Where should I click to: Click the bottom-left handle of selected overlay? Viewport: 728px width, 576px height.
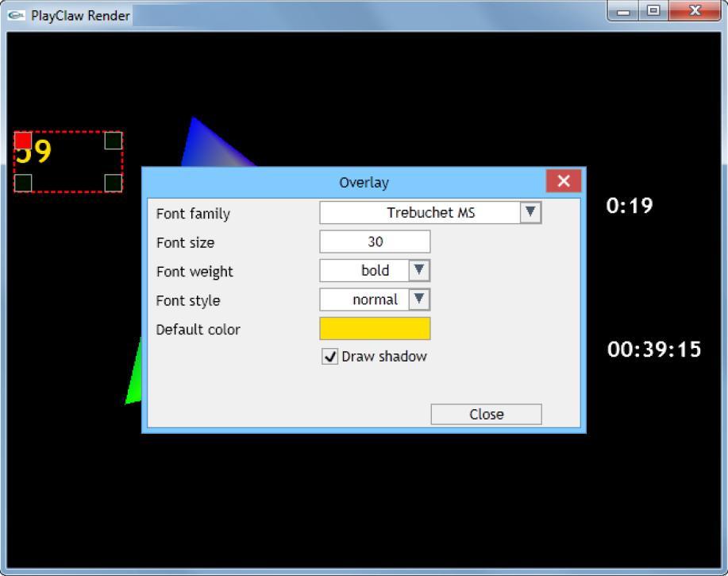pyautogui.click(x=23, y=183)
